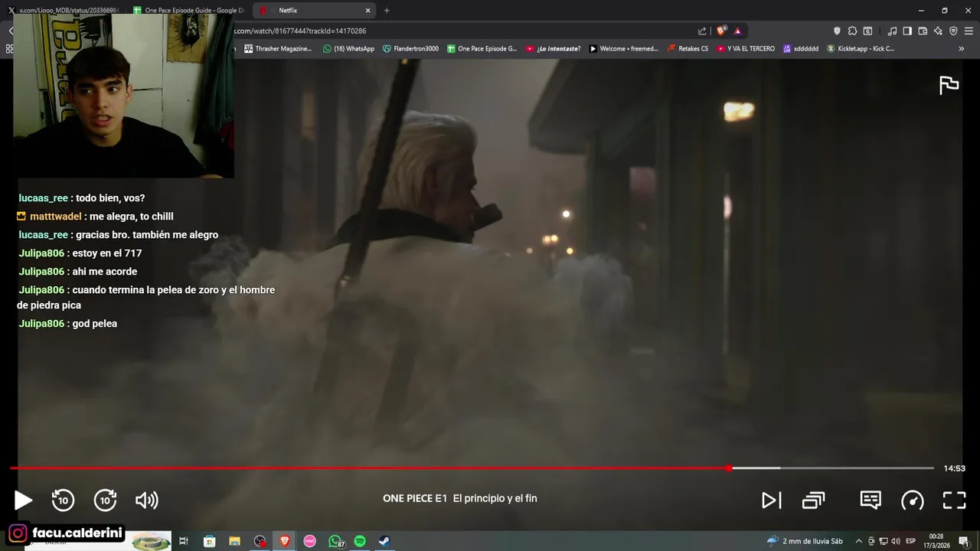Click Julipa806's 'god pelea' chat message
The image size is (980, 551).
(67, 324)
